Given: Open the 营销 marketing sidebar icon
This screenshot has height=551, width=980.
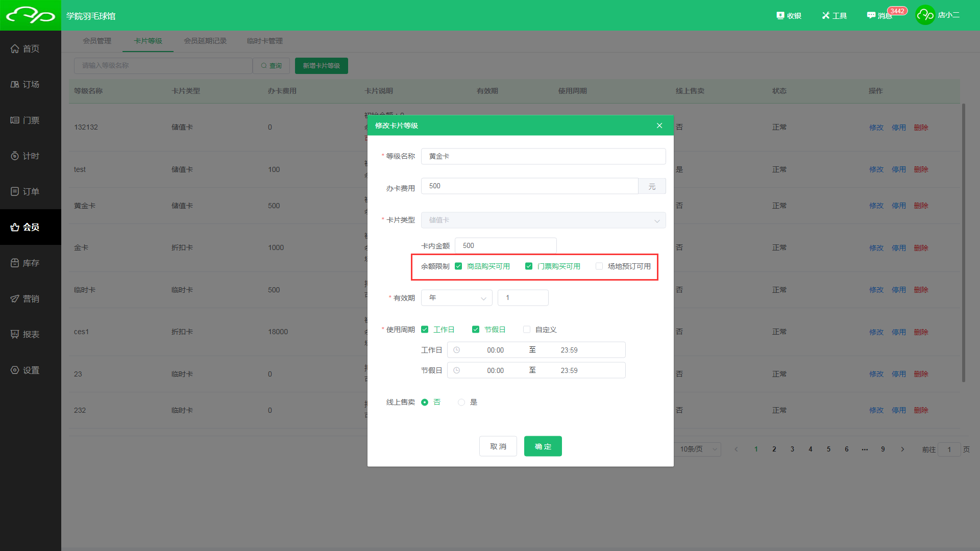Looking at the screenshot, I should 15,298.
